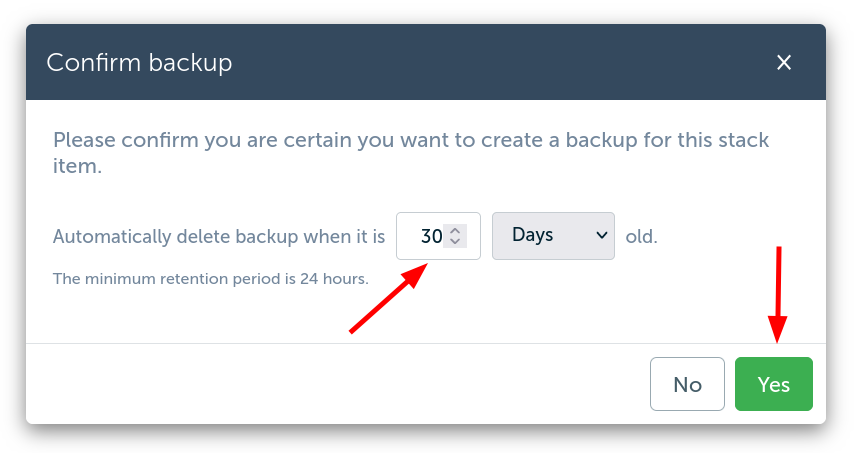859x453 pixels.
Task: Click the "Confirm backup" dialog title
Action: tap(139, 63)
